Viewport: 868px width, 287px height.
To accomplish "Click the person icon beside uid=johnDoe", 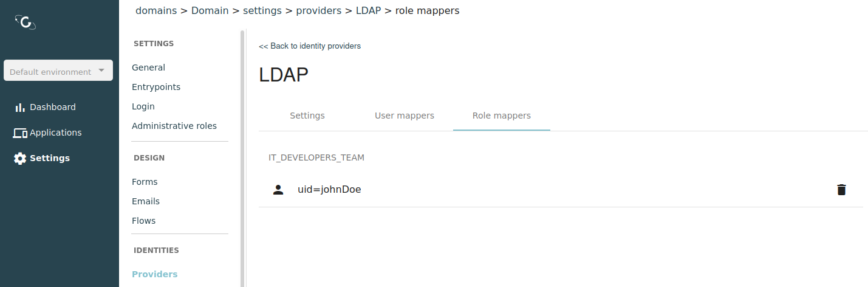I will (x=278, y=190).
